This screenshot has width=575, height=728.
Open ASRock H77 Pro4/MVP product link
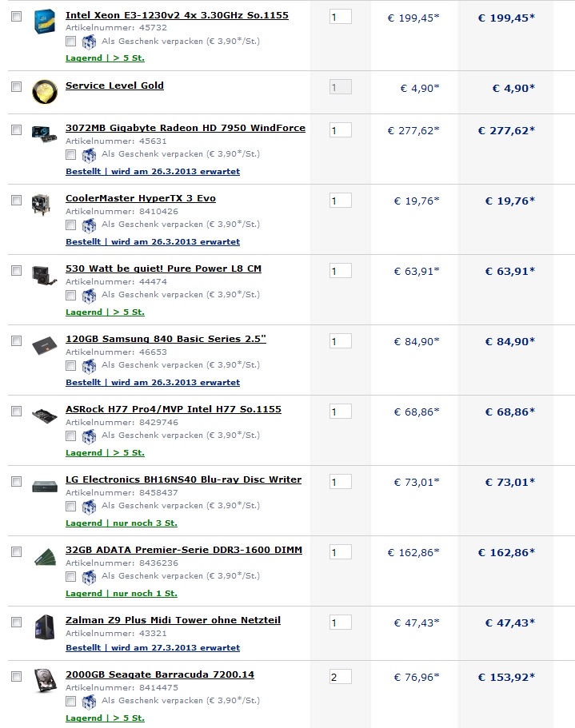(174, 409)
